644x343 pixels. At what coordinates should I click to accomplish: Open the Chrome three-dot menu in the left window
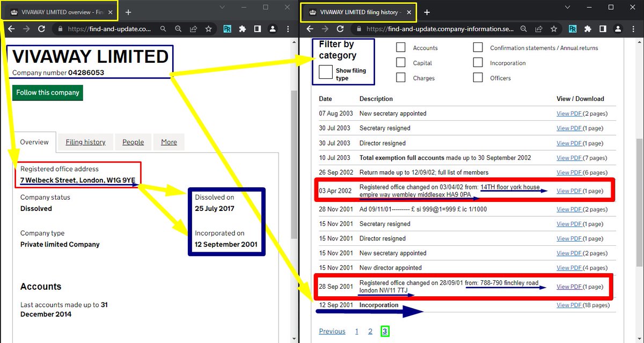(x=287, y=29)
